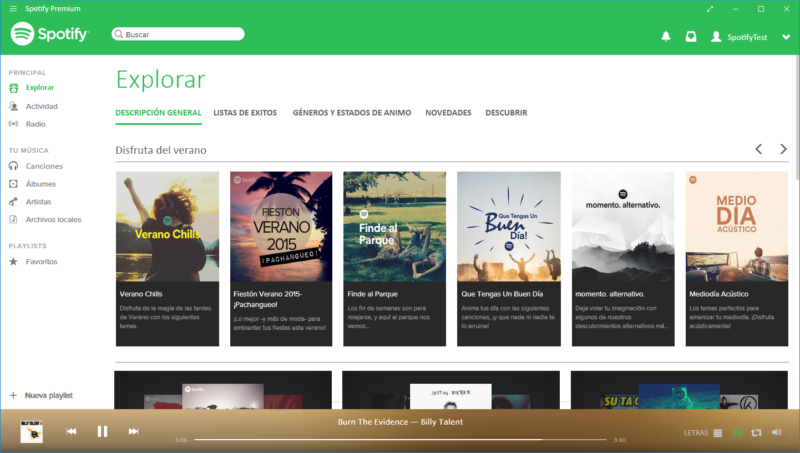Open notifications bell
The image size is (800, 453).
point(666,36)
